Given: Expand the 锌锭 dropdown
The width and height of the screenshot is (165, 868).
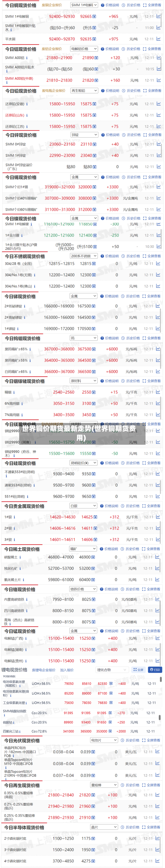Looking at the screenshot, I should click(84, 135).
